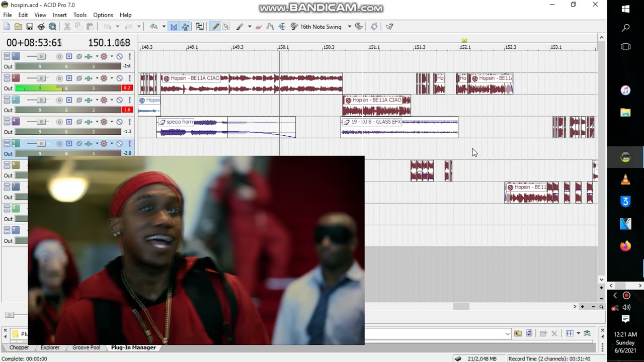Click the yellow marker above the ruler
This screenshot has width=644, height=362.
[x=464, y=41]
